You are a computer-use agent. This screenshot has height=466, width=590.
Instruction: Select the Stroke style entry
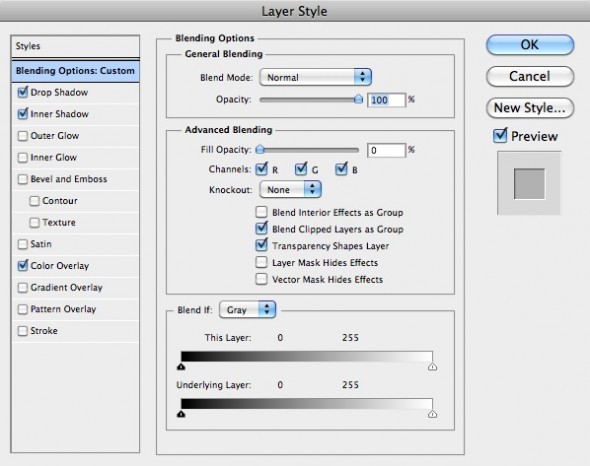coord(75,331)
